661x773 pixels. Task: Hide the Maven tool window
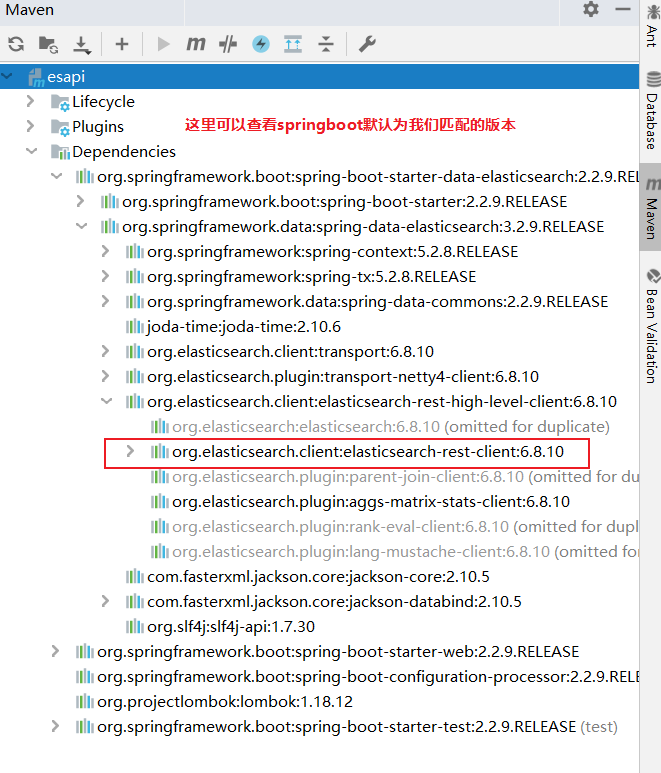coord(623,9)
